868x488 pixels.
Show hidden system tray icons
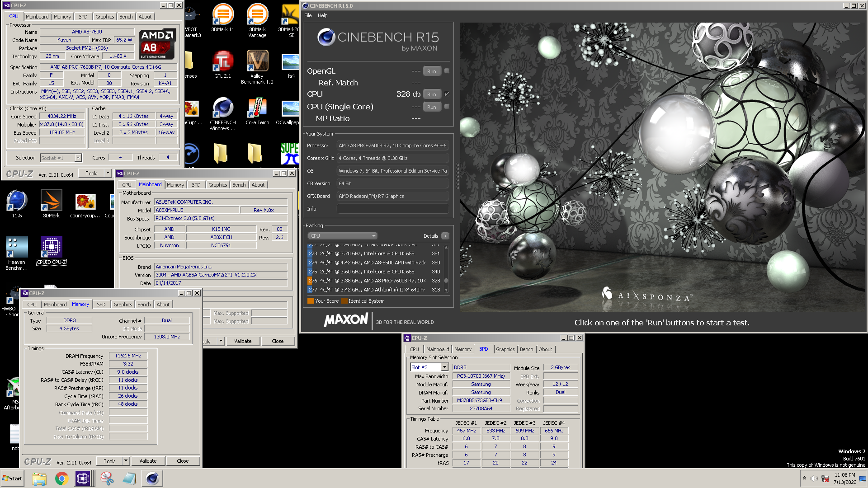(804, 478)
